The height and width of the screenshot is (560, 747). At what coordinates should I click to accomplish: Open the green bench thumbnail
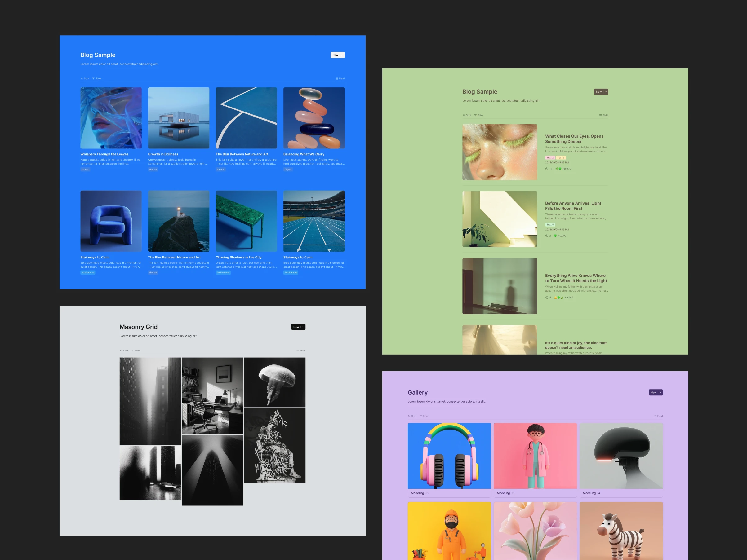246,221
